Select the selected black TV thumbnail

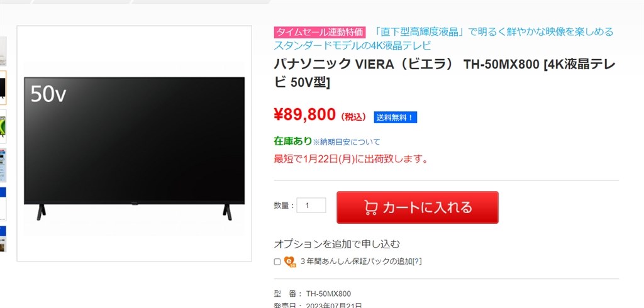(3, 87)
